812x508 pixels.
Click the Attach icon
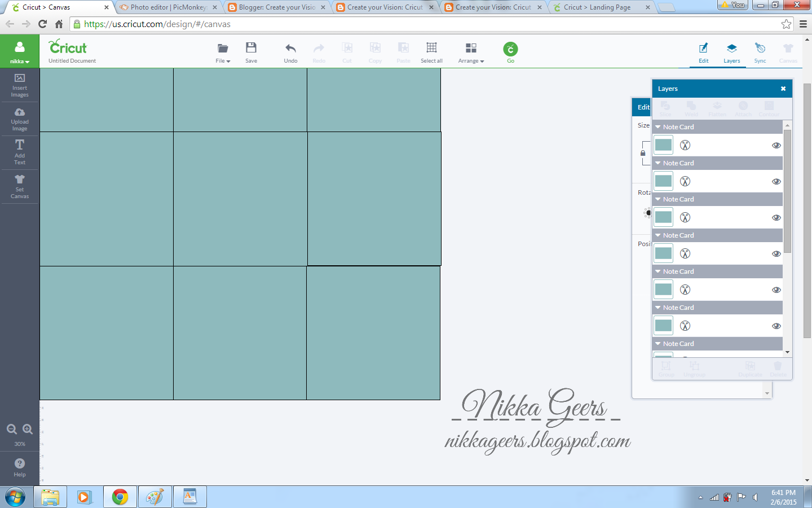tap(743, 108)
